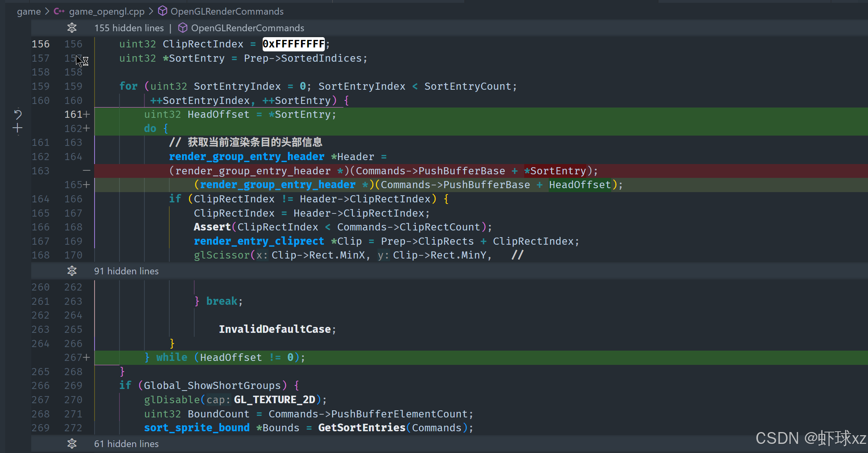Click the revert change arrow icon
The width and height of the screenshot is (868, 453).
pos(18,114)
